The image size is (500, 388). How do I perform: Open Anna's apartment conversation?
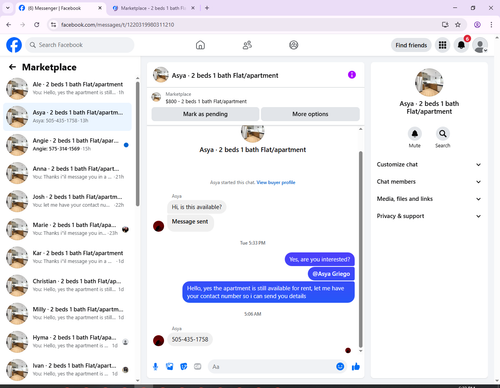pyautogui.click(x=67, y=173)
